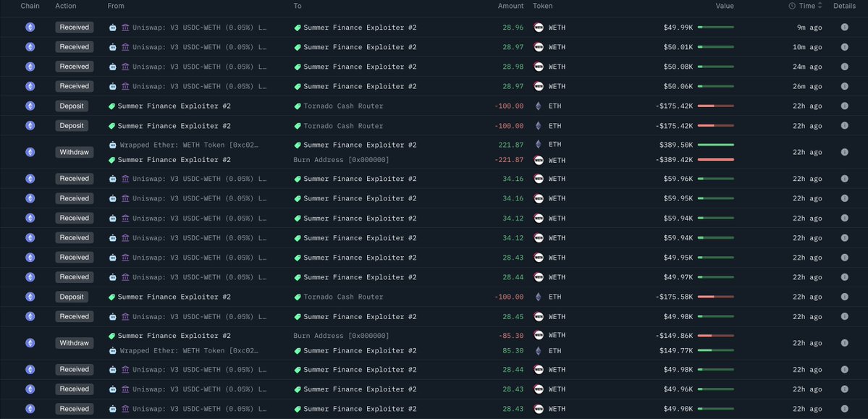Open details info icon for the -$175.58K deposit
868x419 pixels.
(x=844, y=297)
